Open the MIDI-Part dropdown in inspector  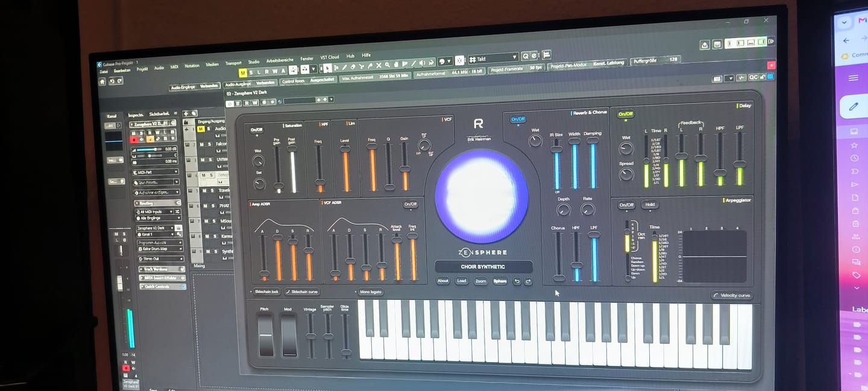(x=155, y=172)
